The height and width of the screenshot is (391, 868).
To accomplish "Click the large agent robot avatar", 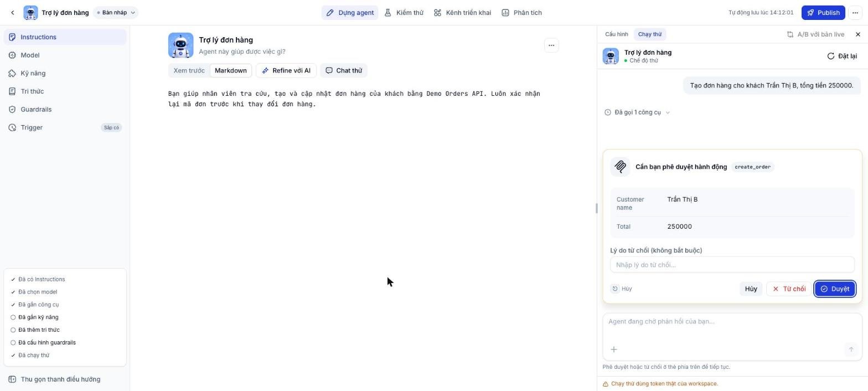I will pyautogui.click(x=181, y=45).
